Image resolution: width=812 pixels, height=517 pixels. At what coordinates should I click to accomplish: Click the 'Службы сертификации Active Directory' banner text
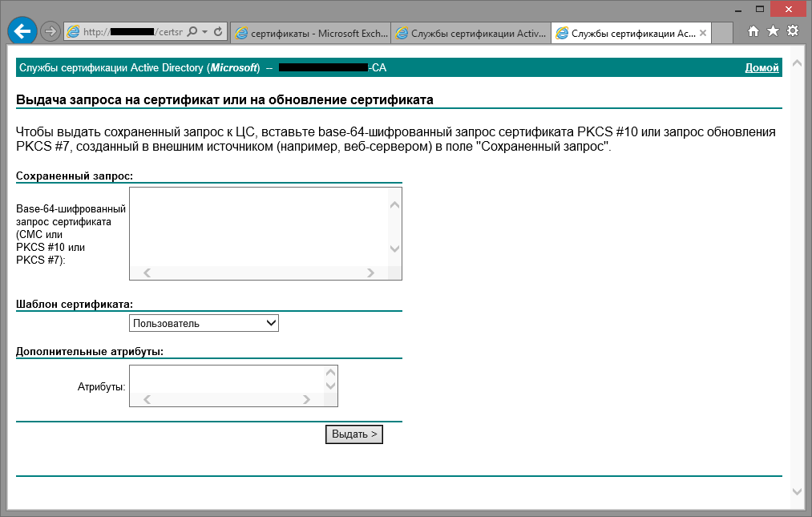(x=111, y=68)
